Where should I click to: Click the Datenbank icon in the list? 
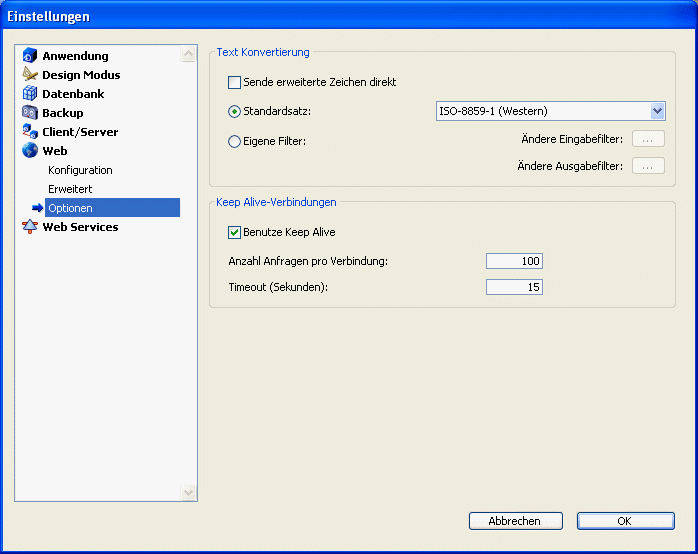pos(30,94)
